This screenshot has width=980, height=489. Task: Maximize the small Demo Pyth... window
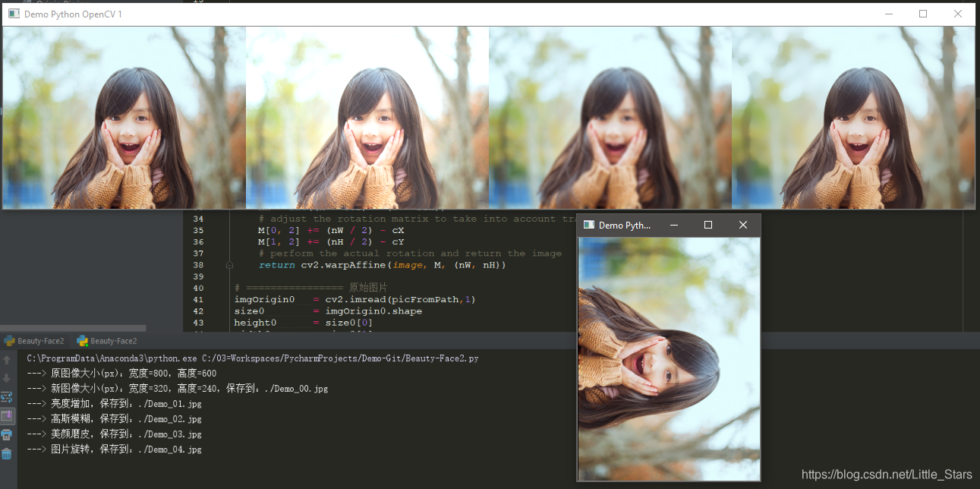tap(708, 225)
